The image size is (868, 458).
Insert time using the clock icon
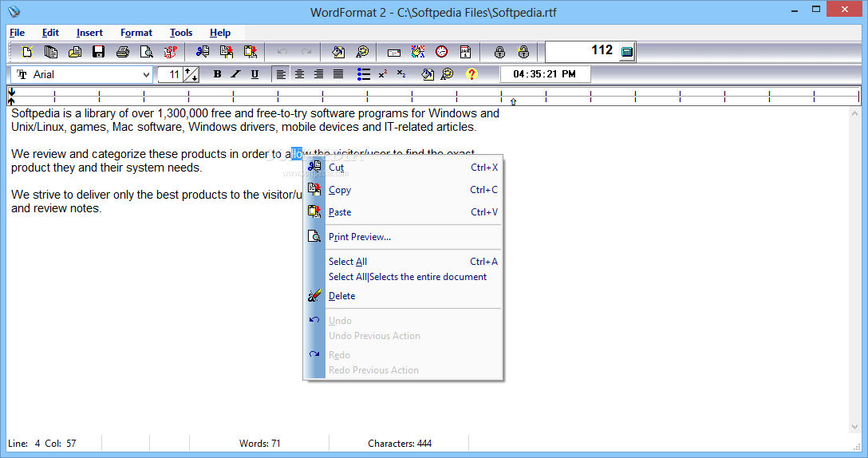(441, 52)
